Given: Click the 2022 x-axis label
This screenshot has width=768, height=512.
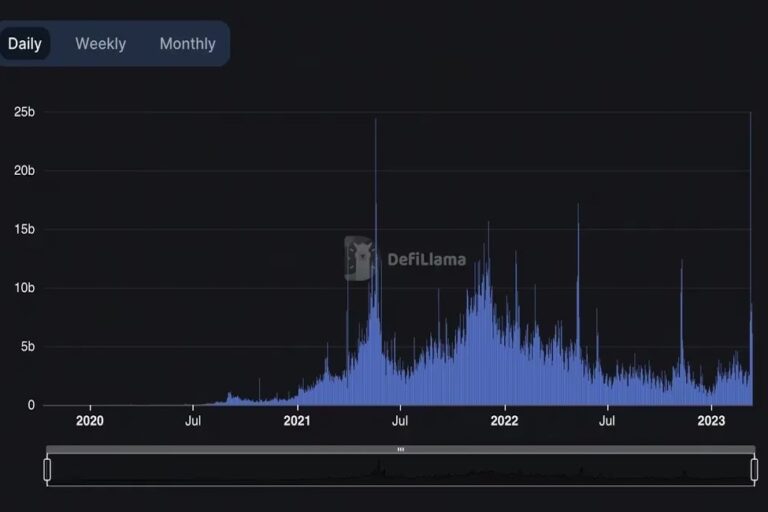Looking at the screenshot, I should click(x=504, y=421).
